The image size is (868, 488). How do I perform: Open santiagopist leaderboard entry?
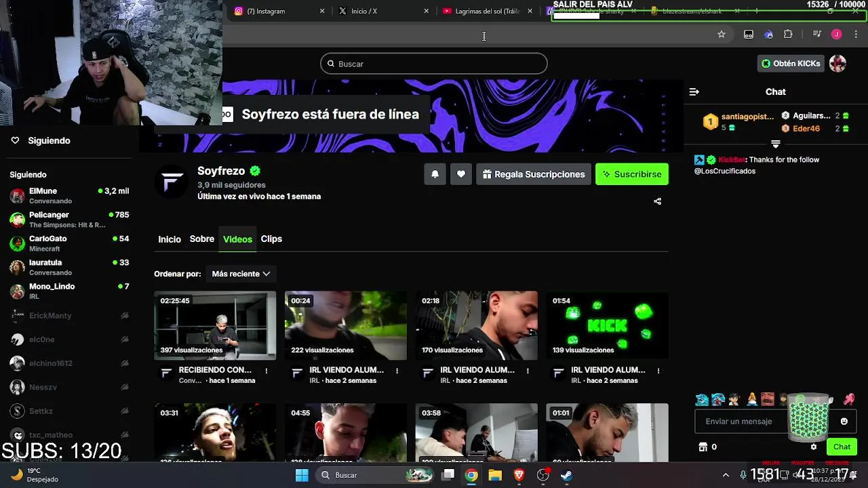pyautogui.click(x=738, y=122)
